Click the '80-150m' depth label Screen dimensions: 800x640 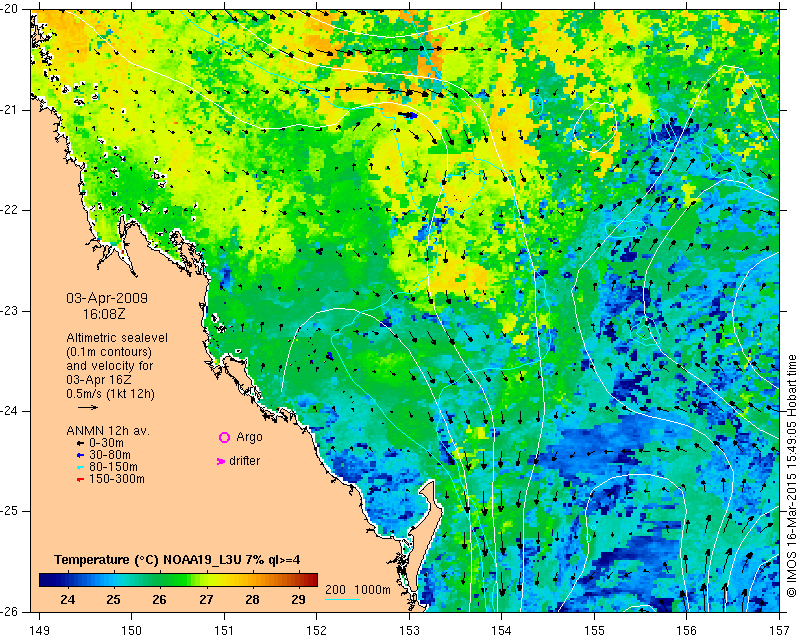point(113,467)
